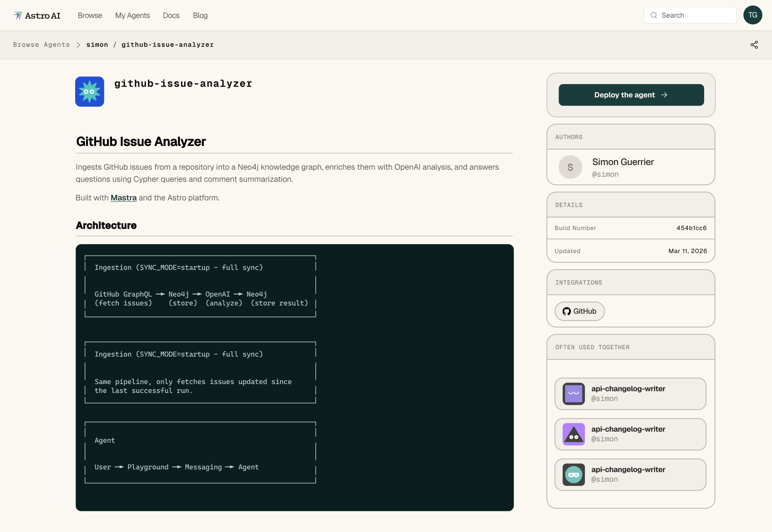Image resolution: width=772 pixels, height=532 pixels.
Task: Visit the Blog
Action: point(200,15)
